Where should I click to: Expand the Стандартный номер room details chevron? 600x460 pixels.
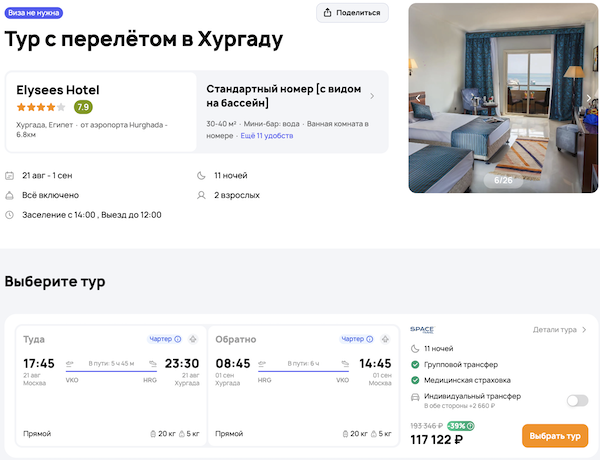pyautogui.click(x=373, y=97)
